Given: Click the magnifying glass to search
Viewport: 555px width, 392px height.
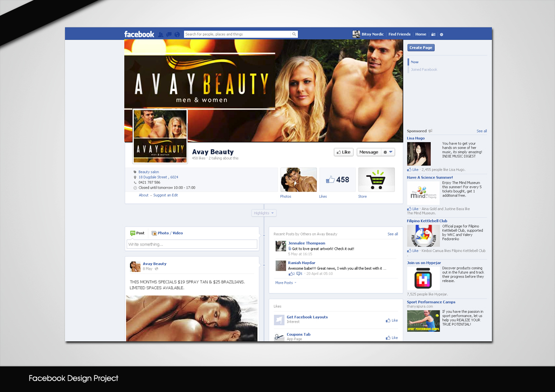Looking at the screenshot, I should pos(294,34).
